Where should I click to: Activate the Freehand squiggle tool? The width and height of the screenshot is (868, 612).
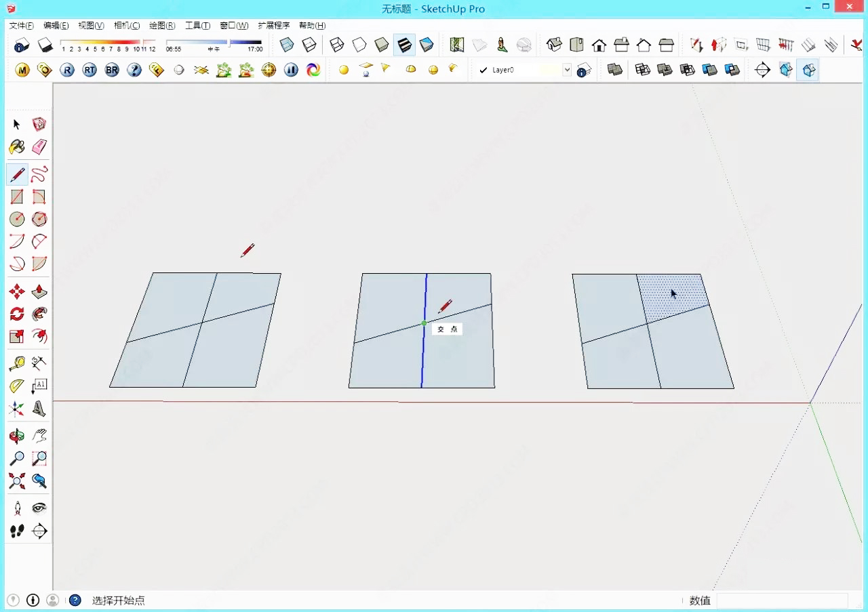click(x=39, y=174)
